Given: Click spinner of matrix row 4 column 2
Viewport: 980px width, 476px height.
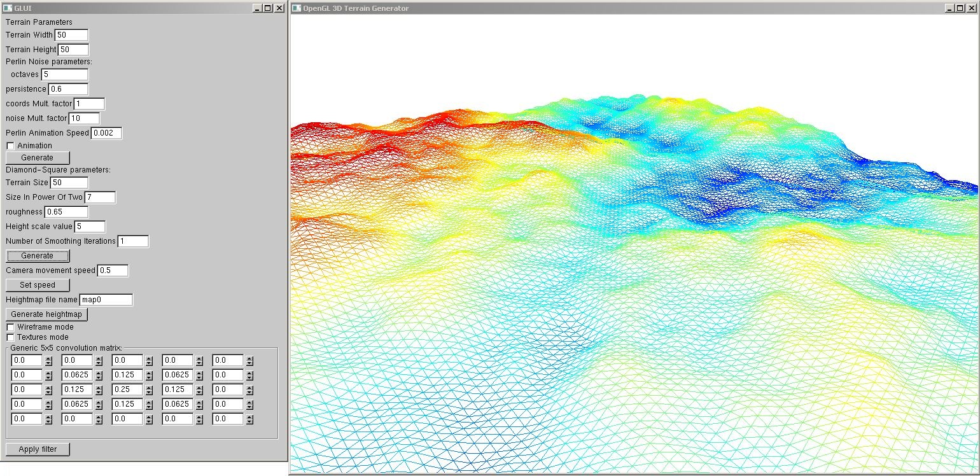Looking at the screenshot, I should (x=99, y=405).
